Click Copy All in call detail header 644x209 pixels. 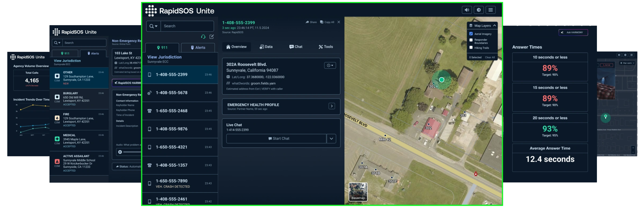[x=327, y=22]
